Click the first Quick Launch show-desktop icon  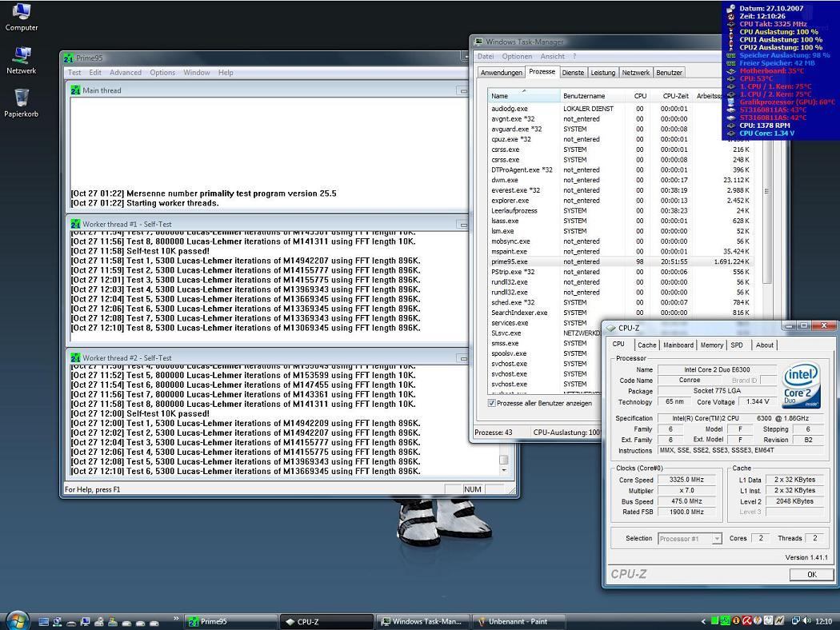click(44, 622)
